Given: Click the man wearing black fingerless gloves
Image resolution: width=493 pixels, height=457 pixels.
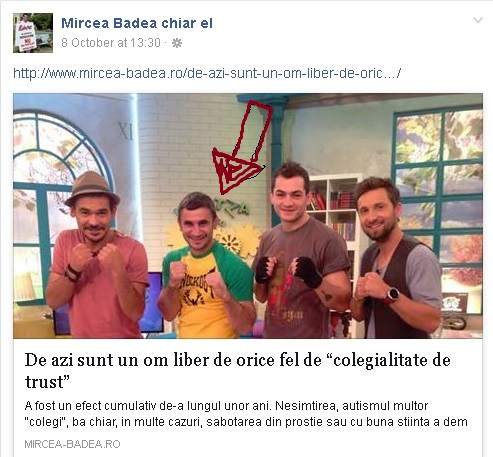Looking at the screenshot, I should click(302, 251).
